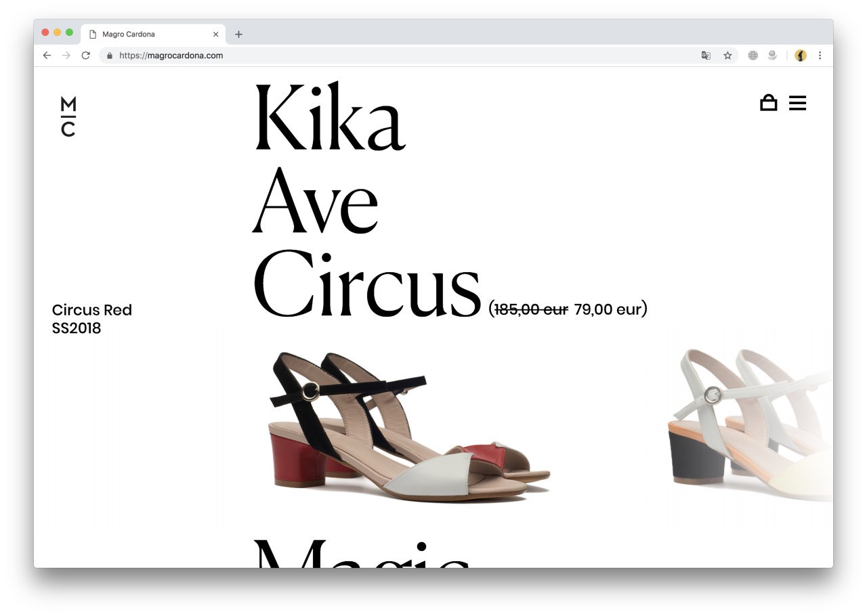Click the browser forward arrow
867x616 pixels.
66,56
